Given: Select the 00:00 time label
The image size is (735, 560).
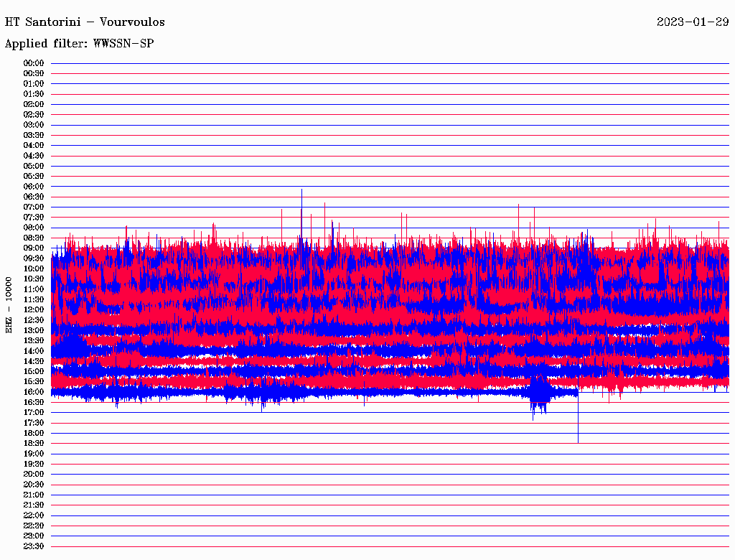Looking at the screenshot, I should point(34,63).
